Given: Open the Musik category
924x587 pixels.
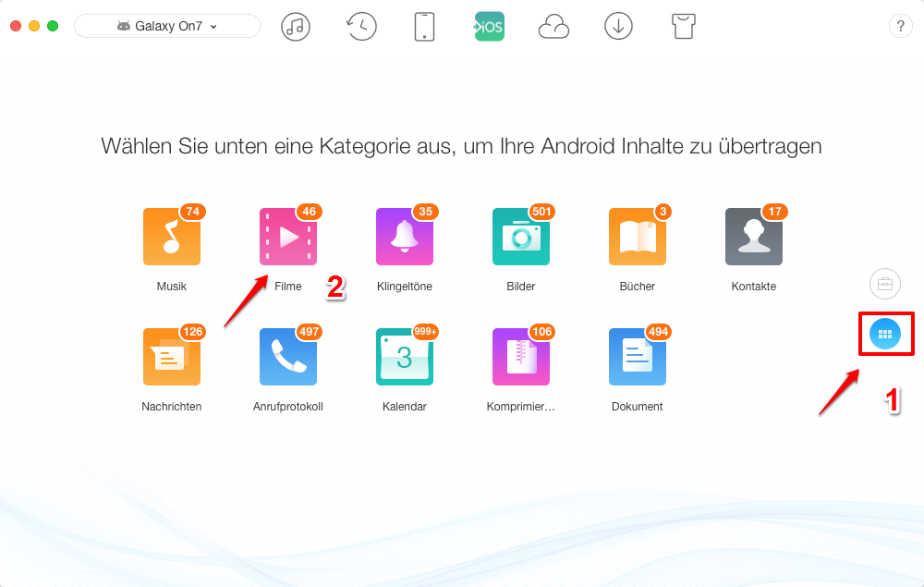Looking at the screenshot, I should point(171,237).
